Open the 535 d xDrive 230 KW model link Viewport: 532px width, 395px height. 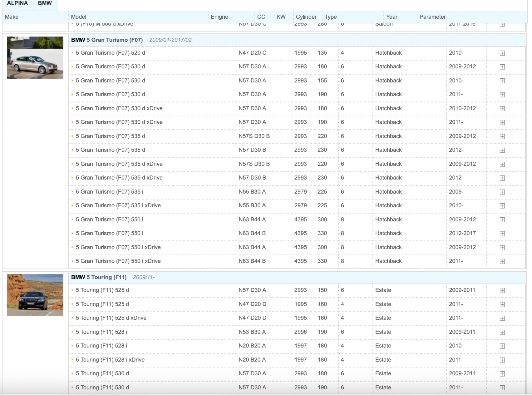(119, 178)
